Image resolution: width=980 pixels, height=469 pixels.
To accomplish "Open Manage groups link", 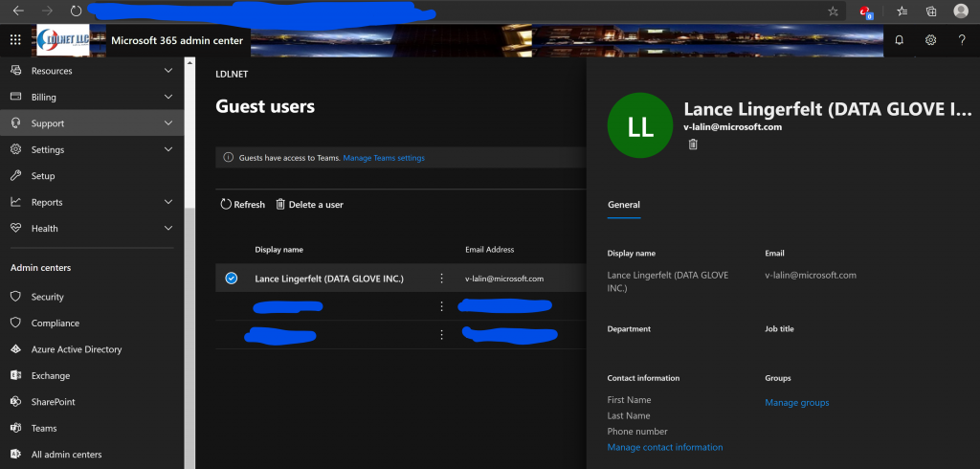I will point(797,403).
